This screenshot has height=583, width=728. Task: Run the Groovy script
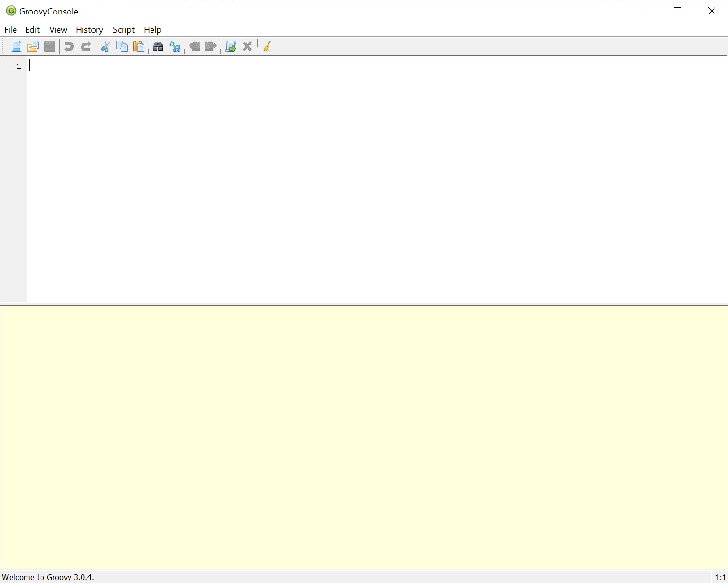coord(231,47)
